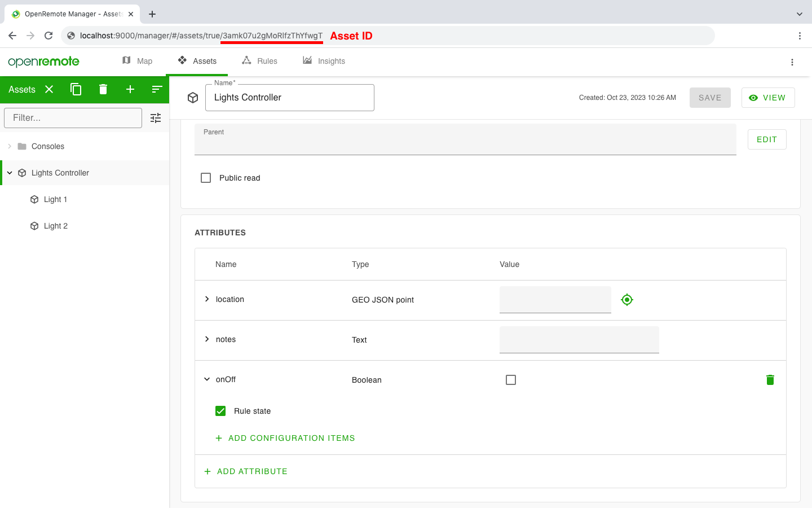Duplicate the selected asset with the copy icon
This screenshot has width=812, height=508.
(x=76, y=89)
